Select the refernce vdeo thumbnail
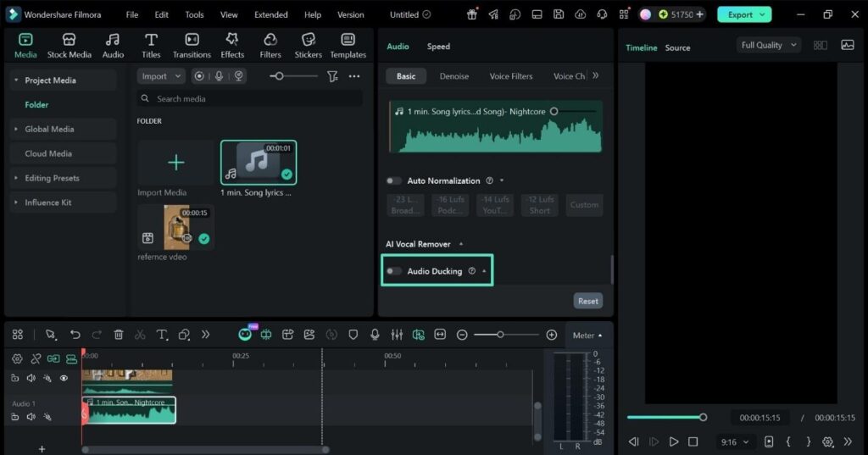 pos(176,227)
